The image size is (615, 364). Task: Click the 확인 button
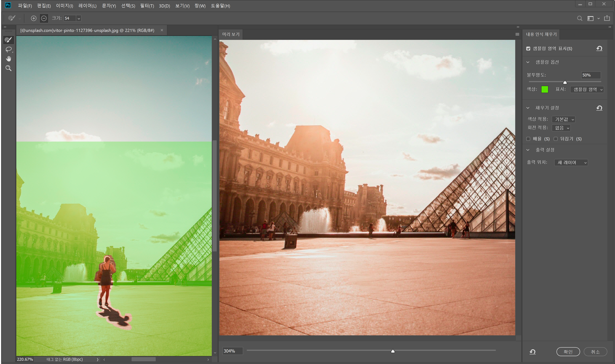(x=568, y=352)
